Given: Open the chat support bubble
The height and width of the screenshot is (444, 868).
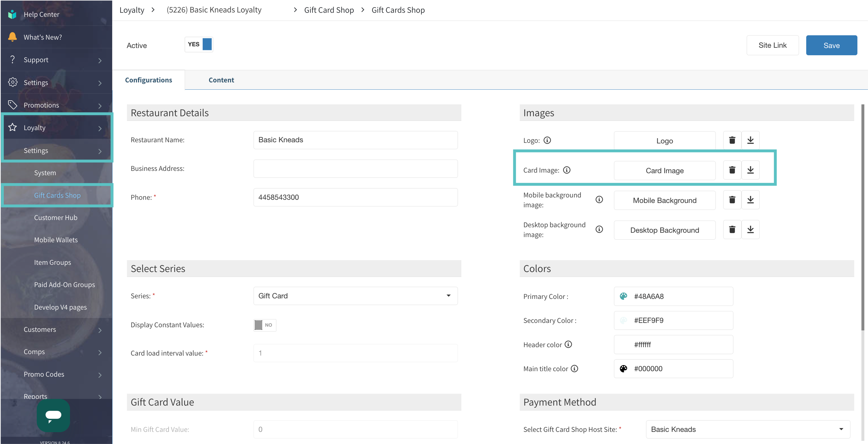Looking at the screenshot, I should pos(53,415).
